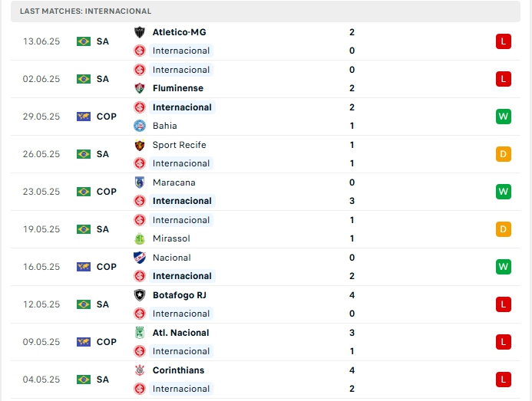Click the Sport Recife crest icon
This screenshot has width=532, height=401.
[x=140, y=145]
